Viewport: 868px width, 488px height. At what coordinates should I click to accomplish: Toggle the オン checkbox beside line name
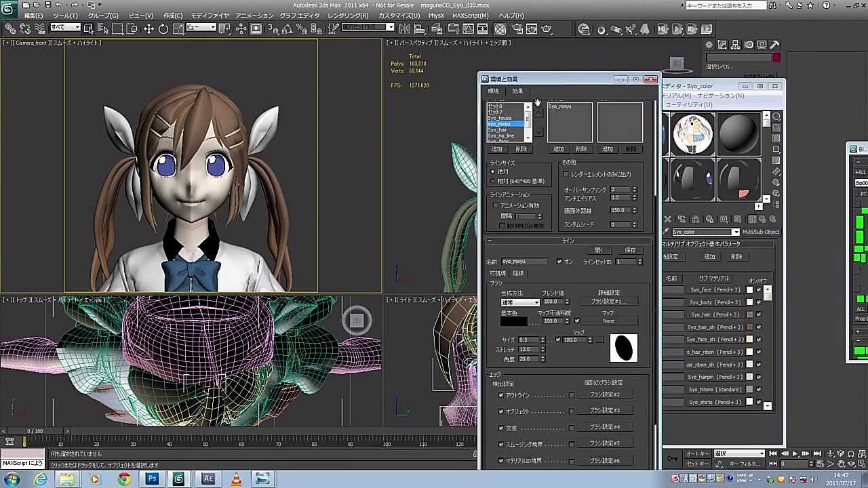(x=559, y=262)
